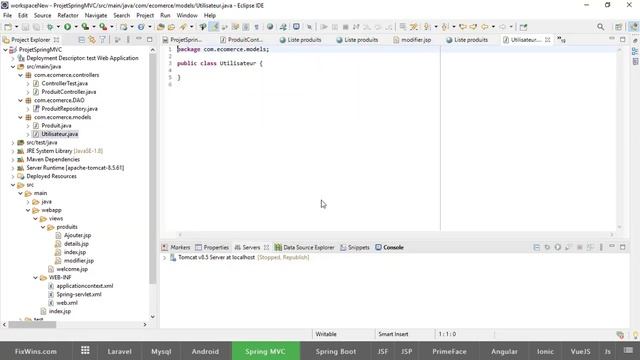Open the Markers tab
This screenshot has width=640, height=360.
[176, 247]
